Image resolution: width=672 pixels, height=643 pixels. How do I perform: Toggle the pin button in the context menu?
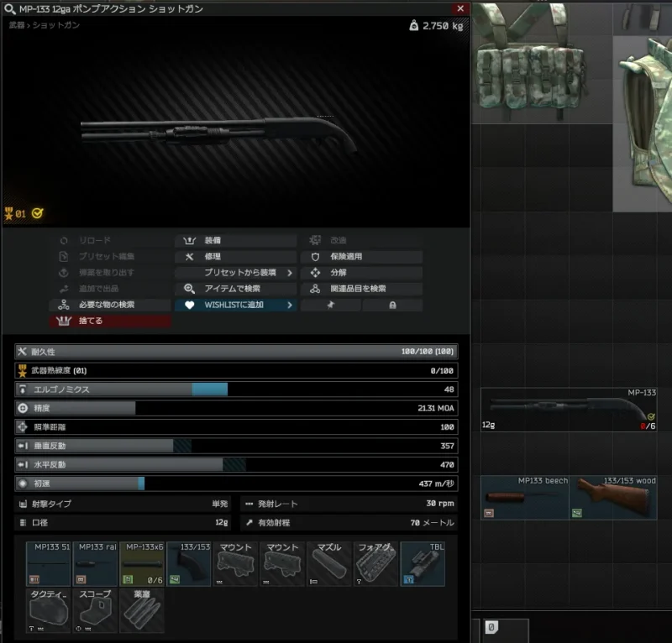tap(330, 306)
